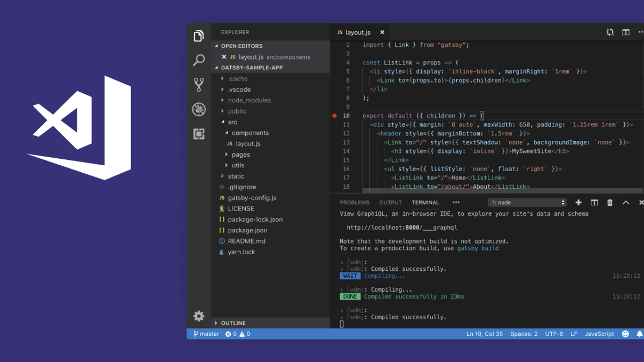
Task: Change indentation via 'Spaces: 2'
Action: [x=524, y=334]
